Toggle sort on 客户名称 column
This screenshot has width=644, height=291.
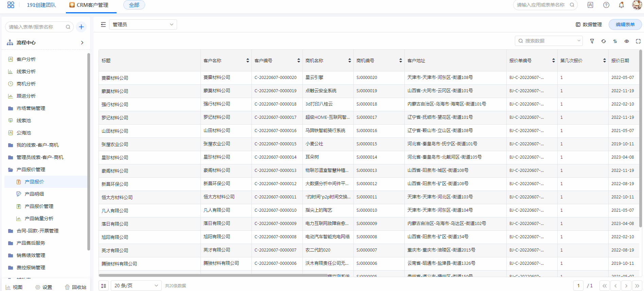[247, 61]
